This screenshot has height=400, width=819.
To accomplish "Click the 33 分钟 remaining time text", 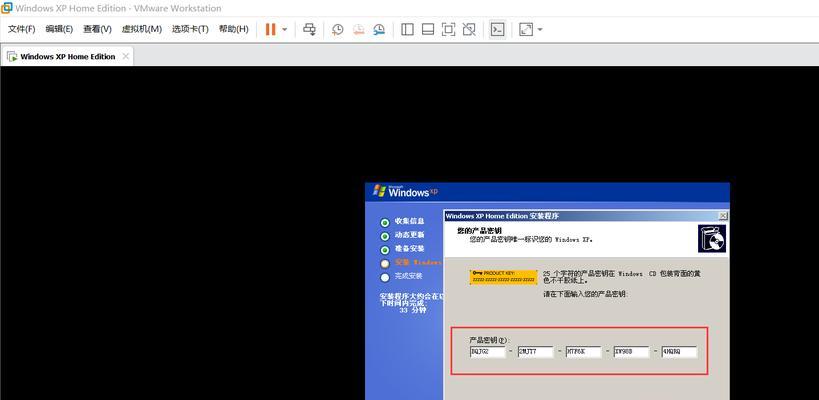I will tap(413, 310).
